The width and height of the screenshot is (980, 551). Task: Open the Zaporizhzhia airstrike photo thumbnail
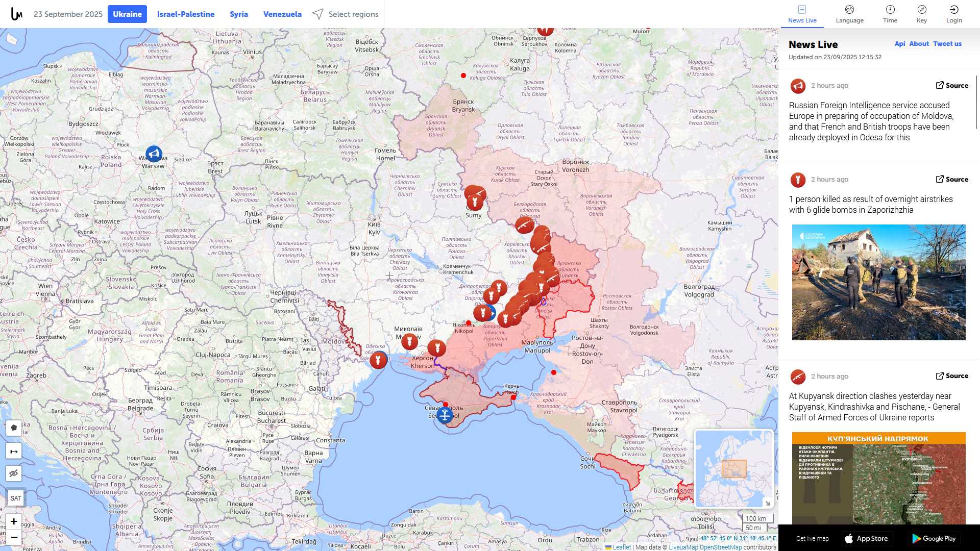(x=878, y=282)
